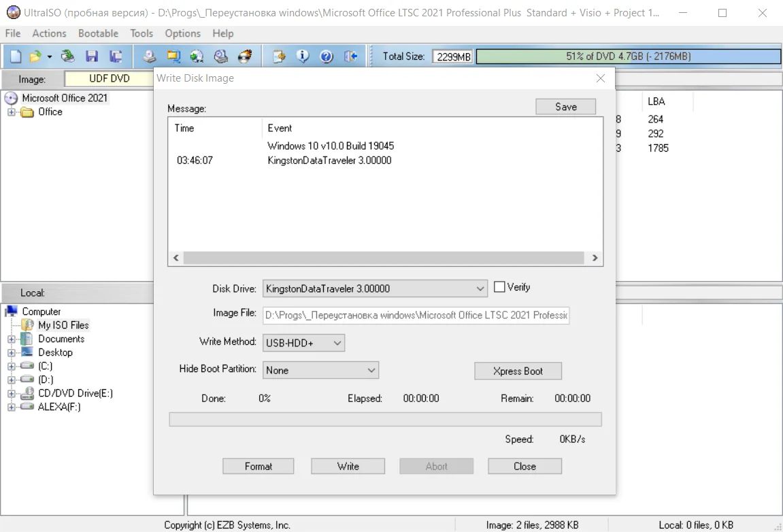Click the message list horizontal scrollbar
Image resolution: width=783 pixels, height=532 pixels.
pos(384,258)
